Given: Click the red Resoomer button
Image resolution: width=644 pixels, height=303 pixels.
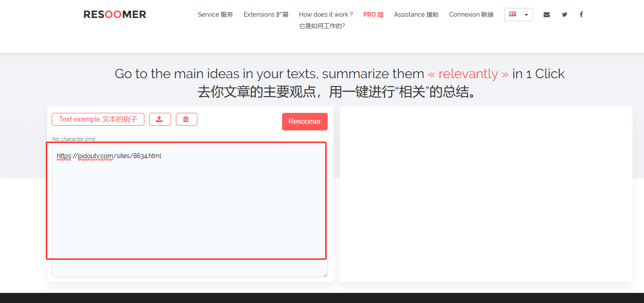Looking at the screenshot, I should [x=305, y=122].
